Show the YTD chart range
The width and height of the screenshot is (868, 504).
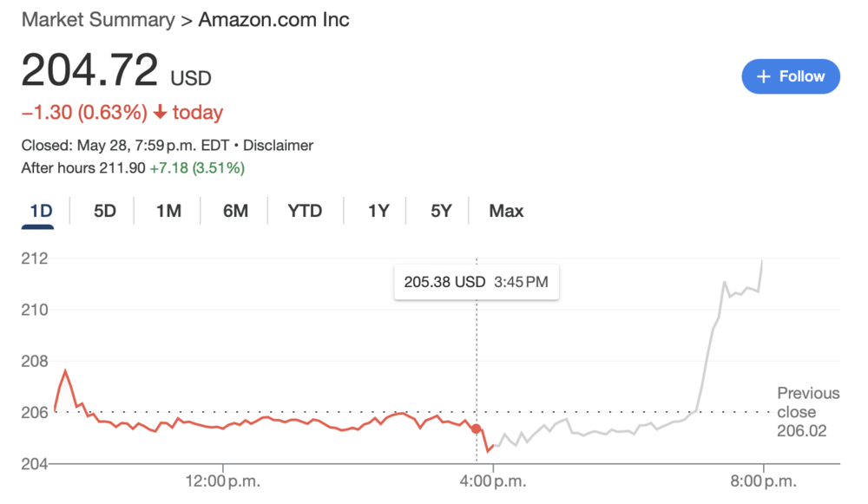tap(305, 211)
